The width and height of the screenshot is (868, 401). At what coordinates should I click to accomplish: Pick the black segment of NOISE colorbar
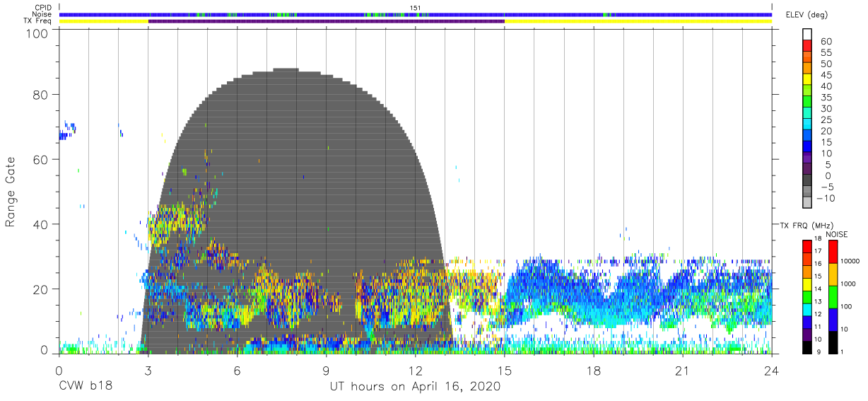(833, 342)
